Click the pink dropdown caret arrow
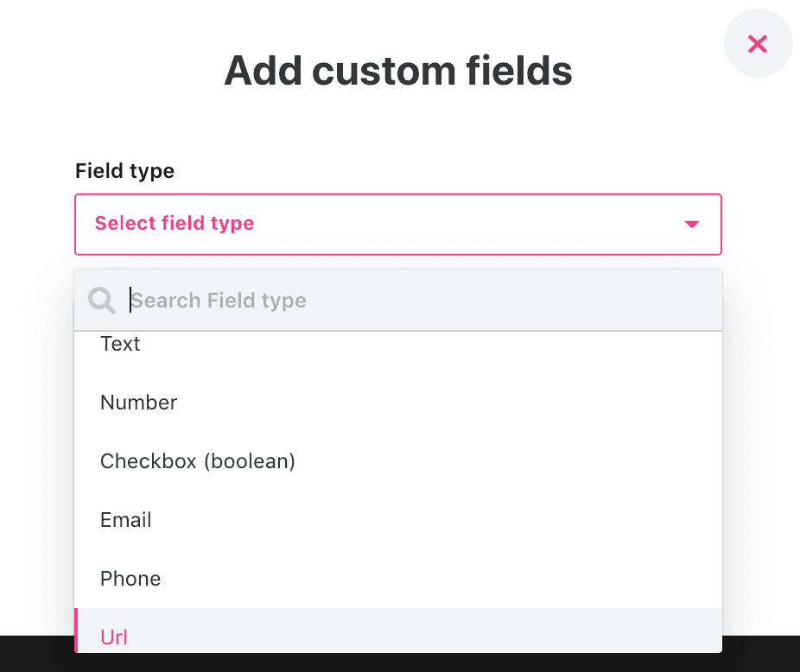The width and height of the screenshot is (800, 672). tap(691, 224)
